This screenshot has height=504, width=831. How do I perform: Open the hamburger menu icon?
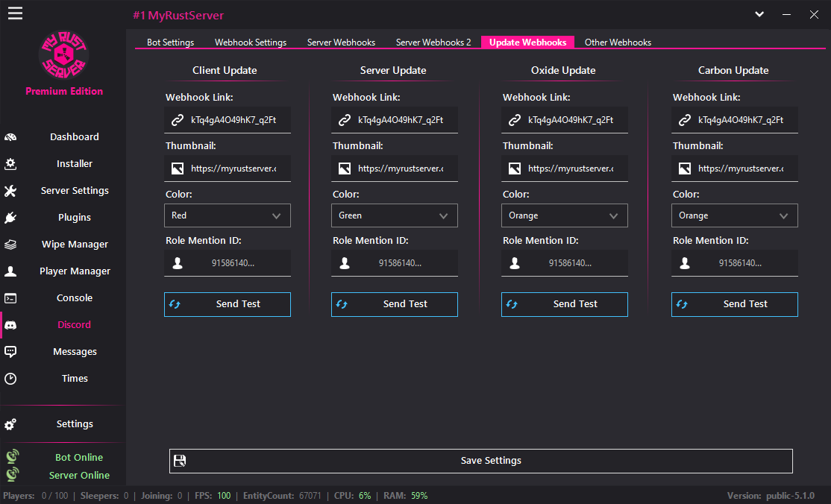15,13
